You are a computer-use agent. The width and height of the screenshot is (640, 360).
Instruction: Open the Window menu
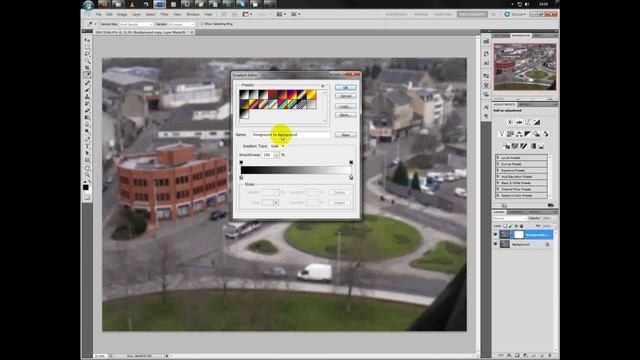point(193,14)
